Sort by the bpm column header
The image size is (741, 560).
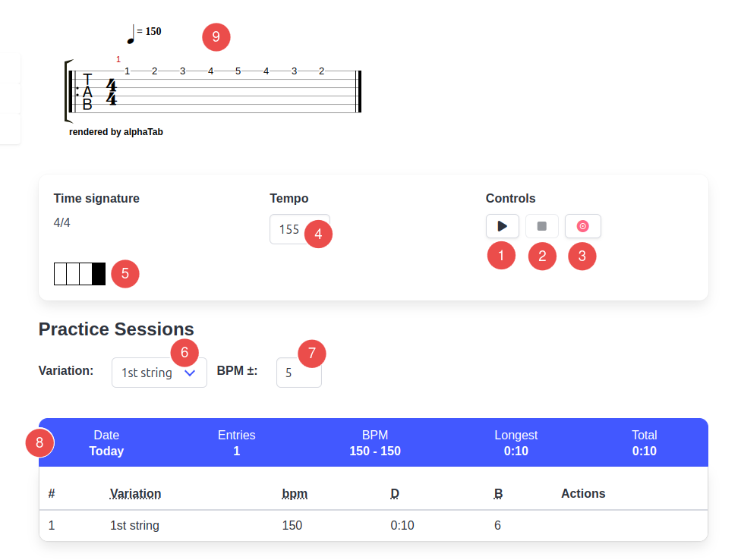click(x=295, y=493)
